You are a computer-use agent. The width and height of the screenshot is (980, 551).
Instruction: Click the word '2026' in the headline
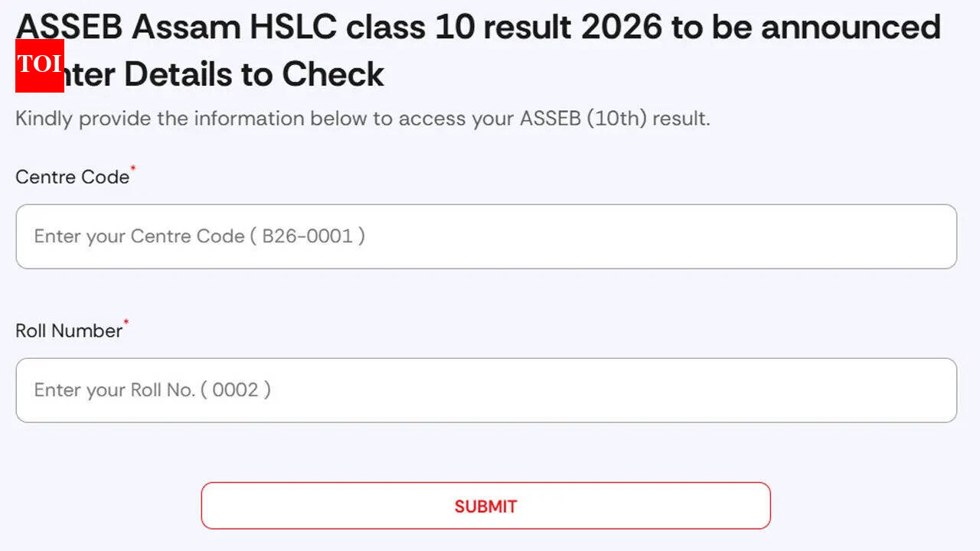(621, 28)
